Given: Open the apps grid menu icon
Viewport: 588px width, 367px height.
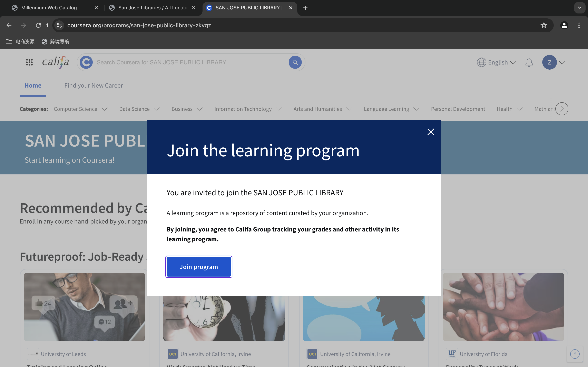Looking at the screenshot, I should click(29, 62).
